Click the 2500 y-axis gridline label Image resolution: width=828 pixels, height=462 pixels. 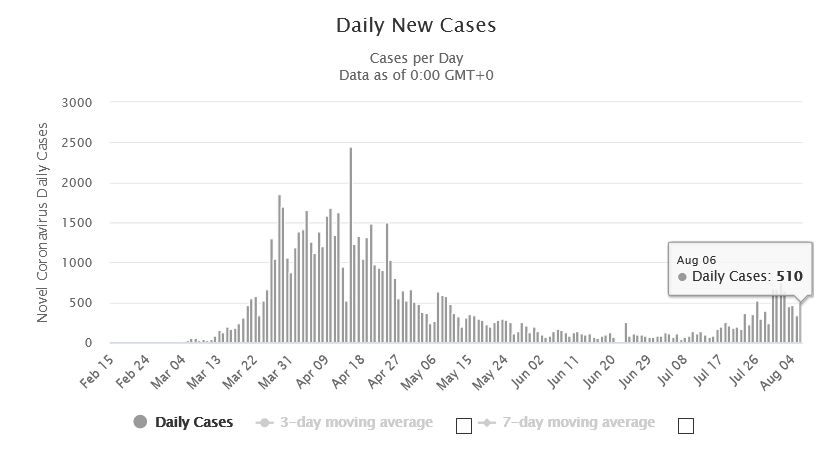click(77, 143)
